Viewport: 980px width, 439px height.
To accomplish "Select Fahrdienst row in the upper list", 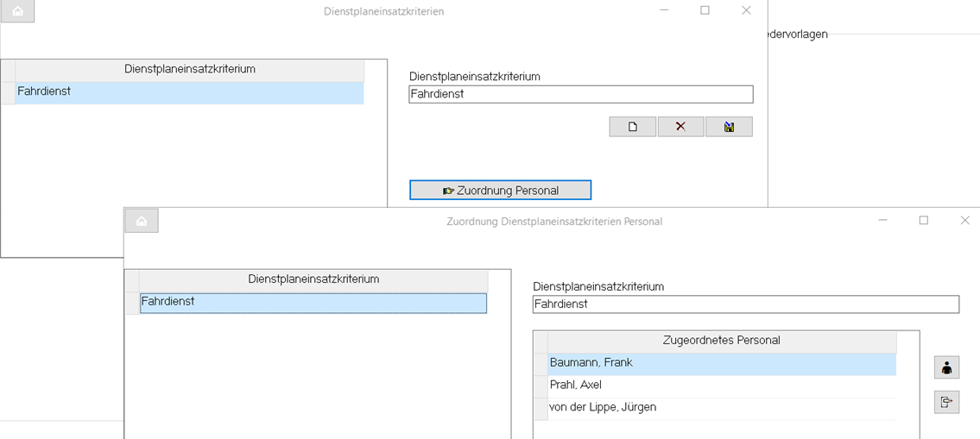I will click(189, 92).
